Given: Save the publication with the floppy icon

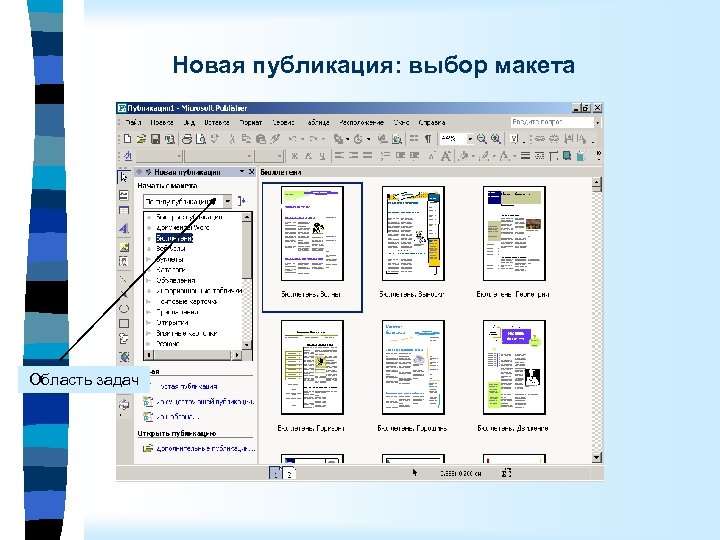Looking at the screenshot, I should pos(155,139).
